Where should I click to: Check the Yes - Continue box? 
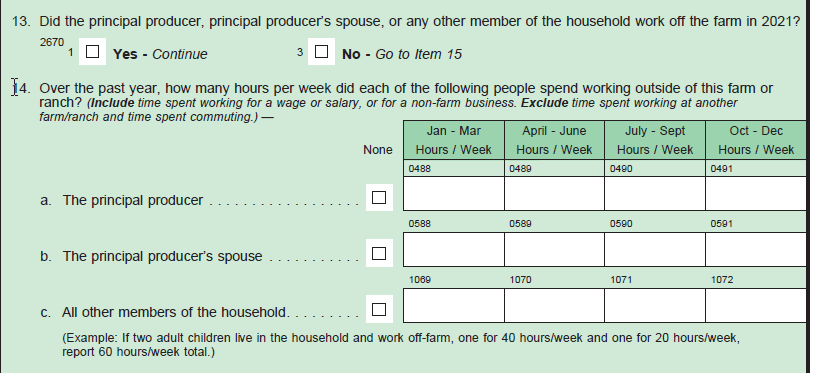[92, 51]
